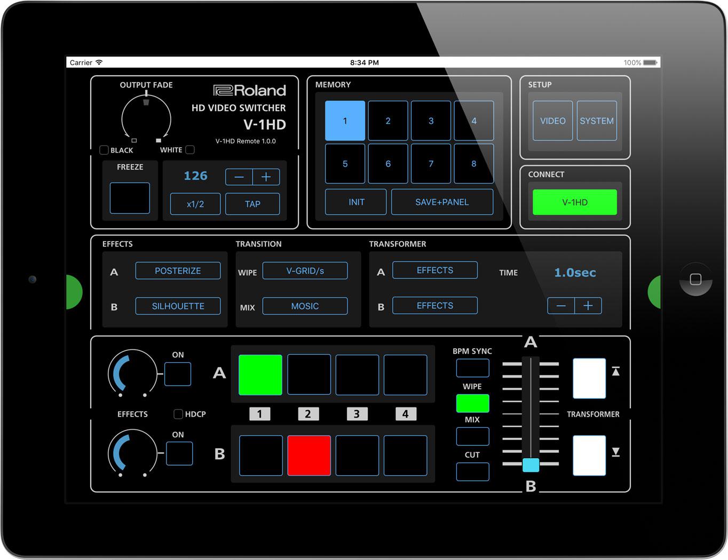Select input 4 on bus B

(x=406, y=455)
